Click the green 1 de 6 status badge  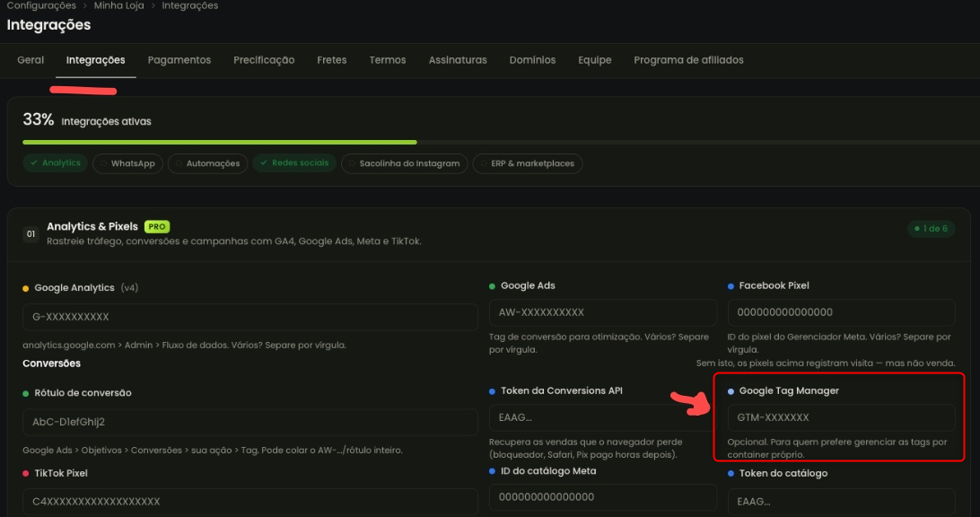pos(931,229)
